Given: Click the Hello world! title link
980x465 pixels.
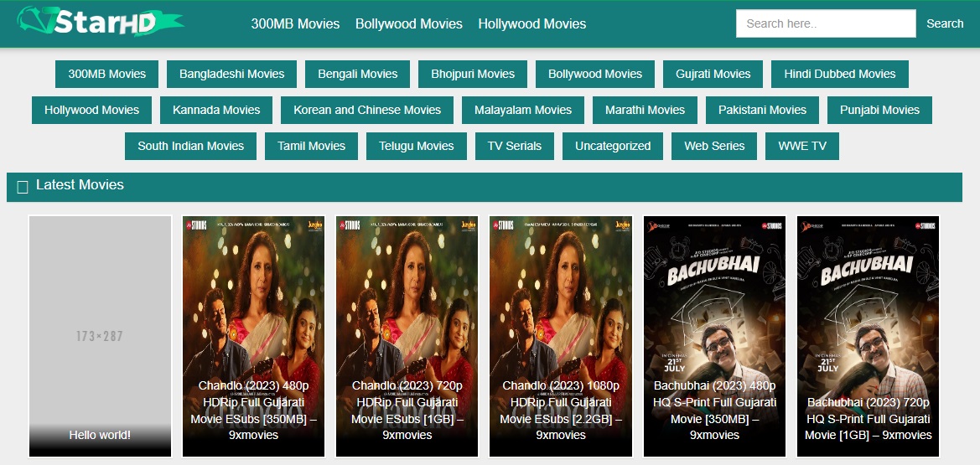Looking at the screenshot, I should (100, 435).
